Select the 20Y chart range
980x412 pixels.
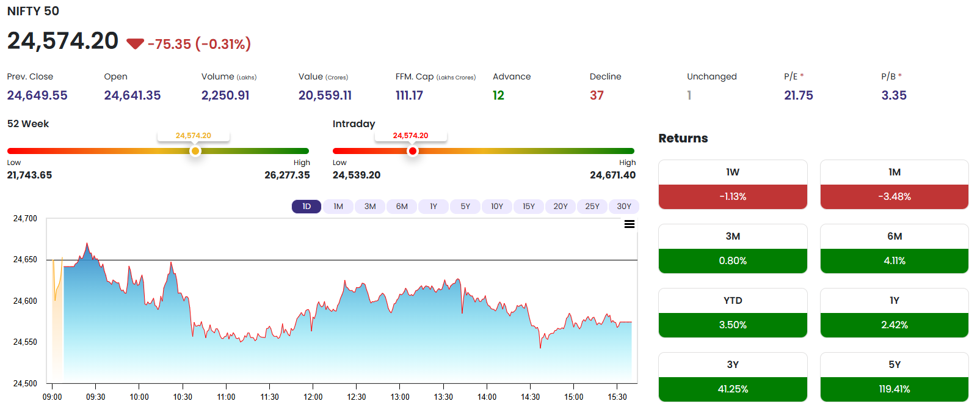[x=561, y=207]
